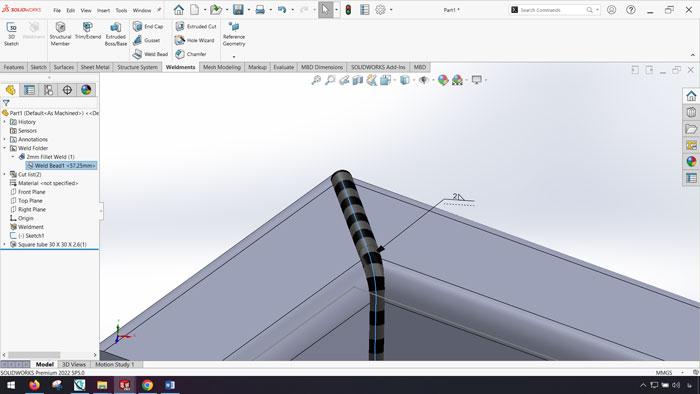The image size is (700, 394).
Task: Open SOLIDWORKS Add-Ins tab
Action: click(x=378, y=67)
